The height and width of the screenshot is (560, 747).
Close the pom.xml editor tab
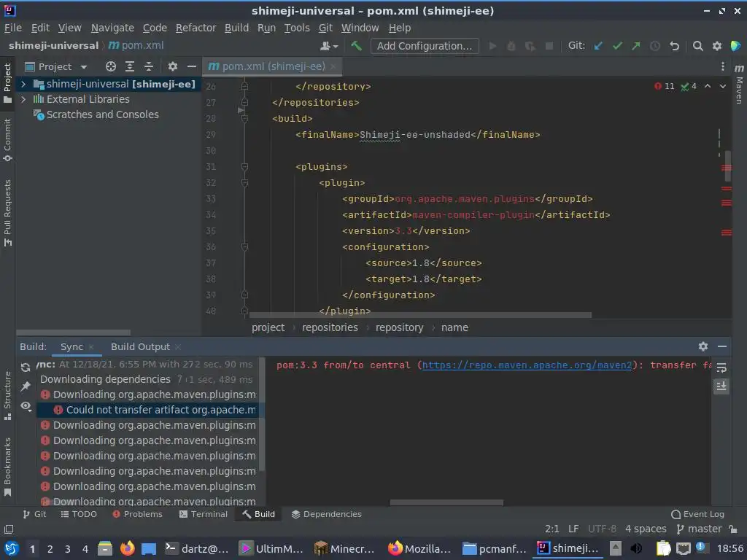coord(333,66)
